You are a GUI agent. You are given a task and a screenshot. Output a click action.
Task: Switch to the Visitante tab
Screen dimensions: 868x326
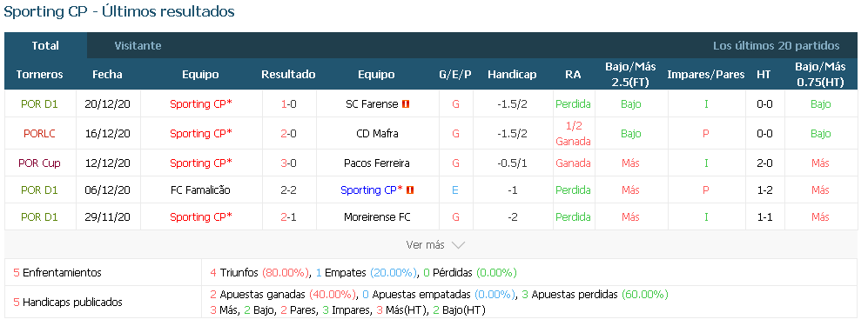point(138,46)
